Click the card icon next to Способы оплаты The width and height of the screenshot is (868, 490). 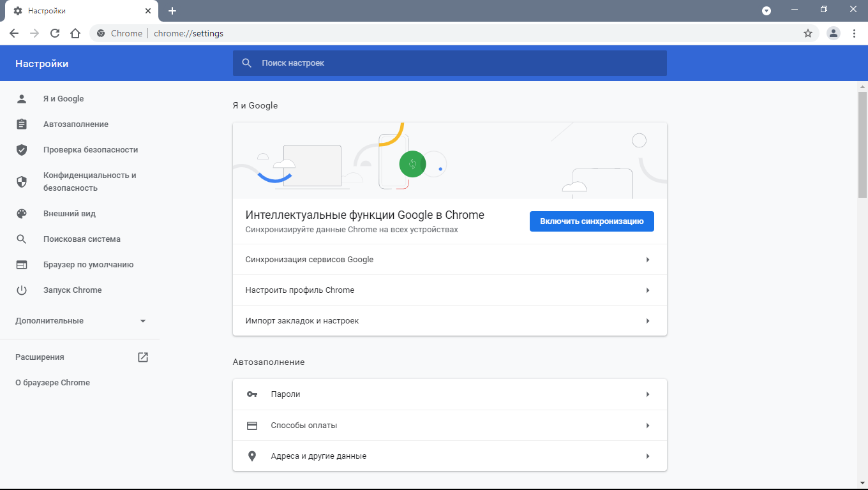(252, 426)
